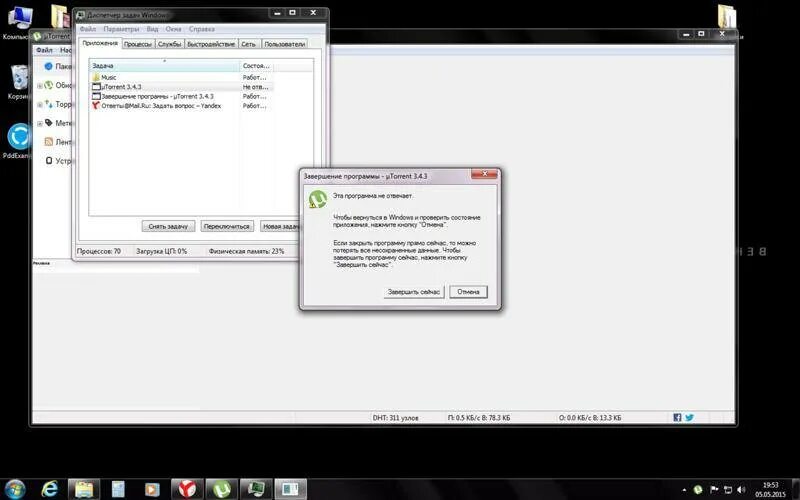Click the µTorrent icon in system tray

coord(698,490)
